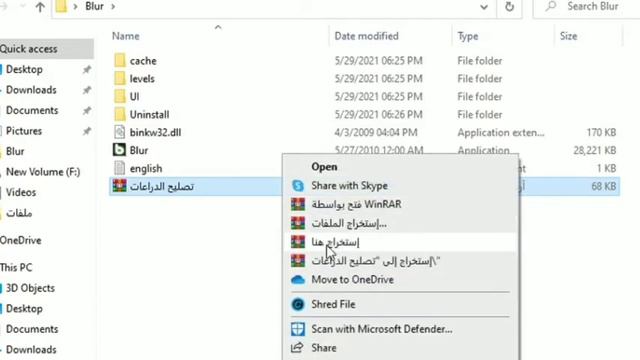Select the cache folder name
This screenshot has width=640, height=360.
tap(143, 61)
